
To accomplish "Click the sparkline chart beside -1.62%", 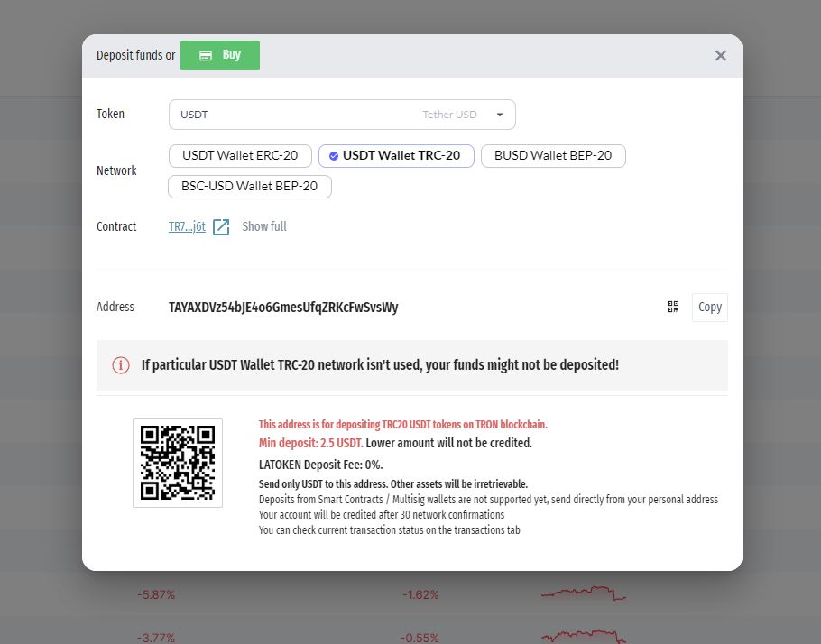I will click(x=584, y=594).
